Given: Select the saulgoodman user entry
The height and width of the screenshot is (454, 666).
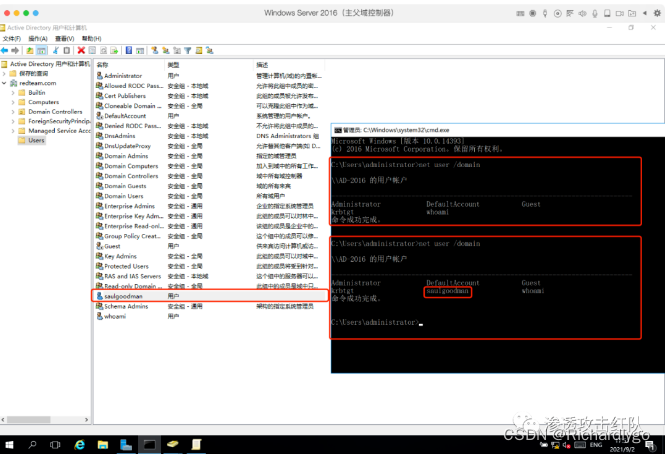Looking at the screenshot, I should click(209, 296).
